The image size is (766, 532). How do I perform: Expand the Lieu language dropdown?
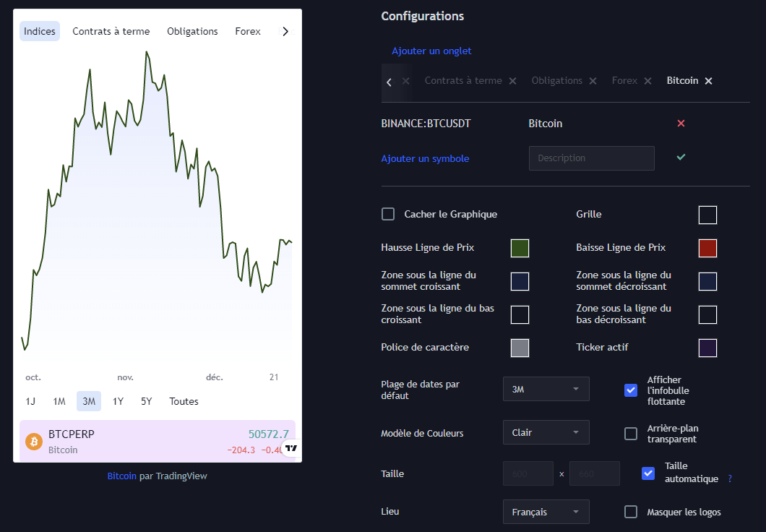(546, 512)
